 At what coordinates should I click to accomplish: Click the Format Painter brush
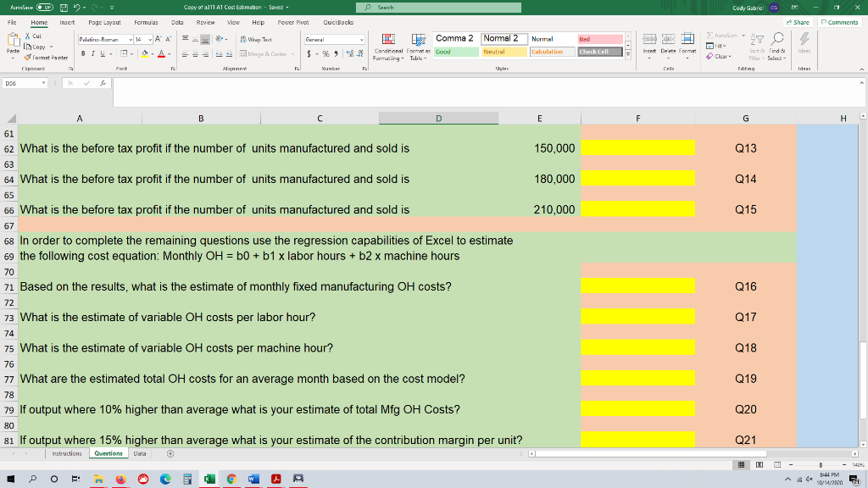coord(28,58)
